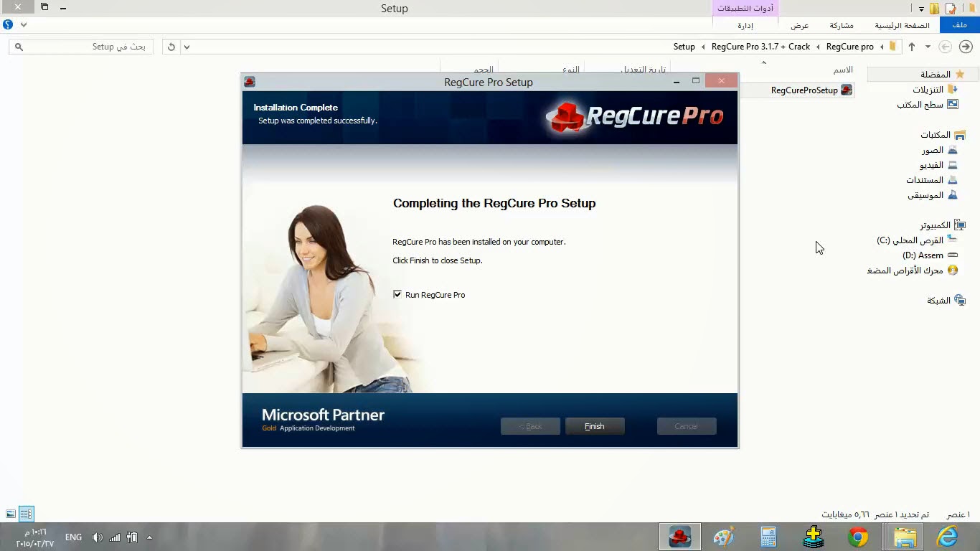980x551 pixels.
Task: Uncheck the Run RegCure Pro checkbox
Action: [x=397, y=294]
